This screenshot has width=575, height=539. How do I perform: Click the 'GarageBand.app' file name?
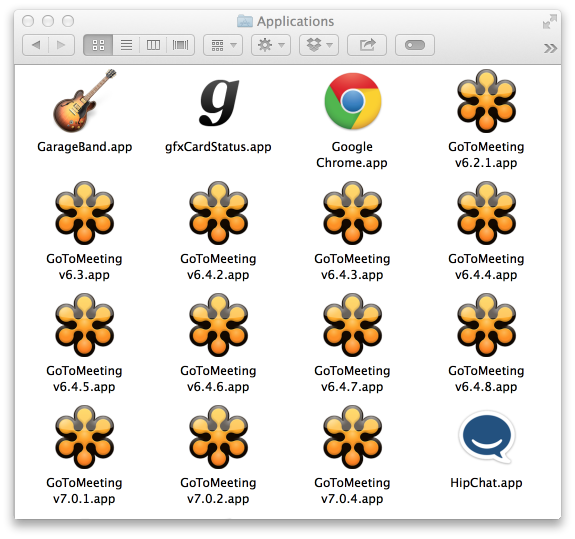pyautogui.click(x=85, y=147)
